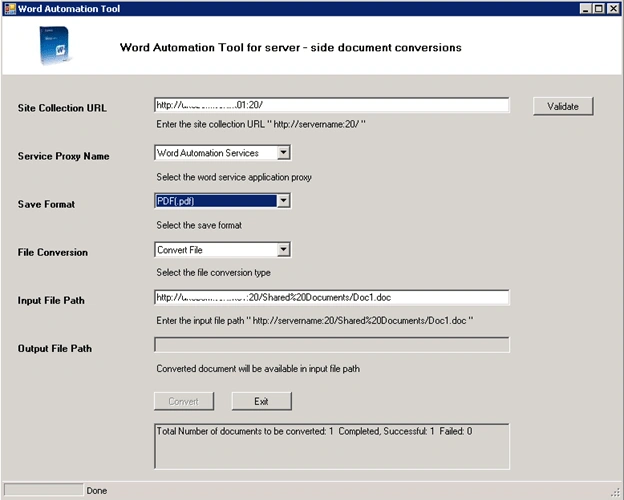
Task: Click the Output File Path field
Action: click(332, 345)
